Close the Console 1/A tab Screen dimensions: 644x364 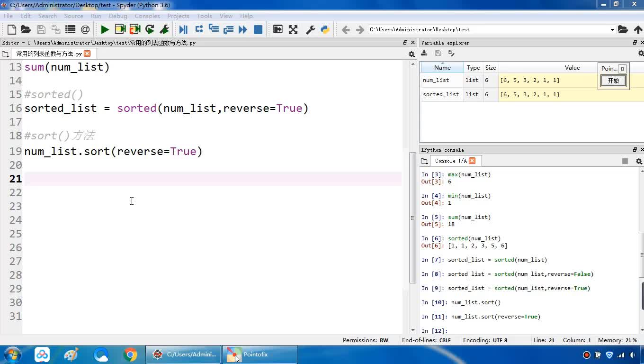coord(472,161)
